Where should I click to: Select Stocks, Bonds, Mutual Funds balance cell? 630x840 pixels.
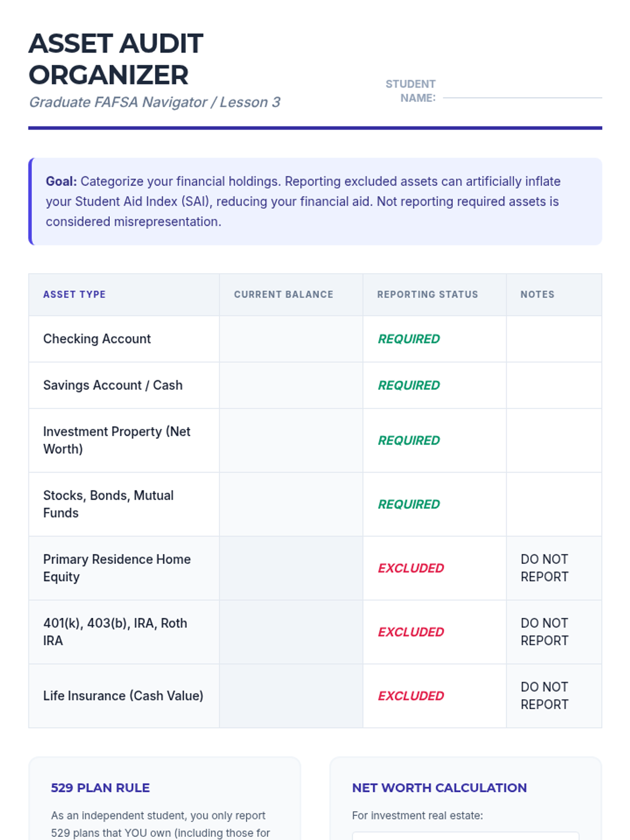point(291,504)
